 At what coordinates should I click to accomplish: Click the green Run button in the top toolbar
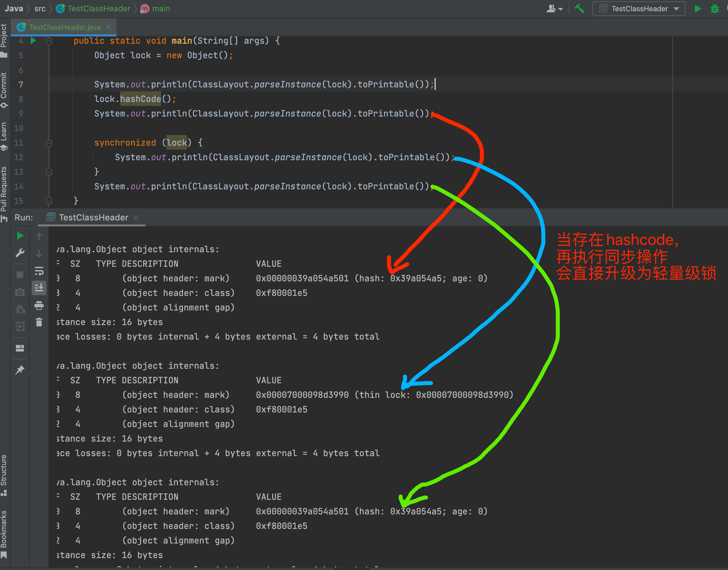coord(698,9)
